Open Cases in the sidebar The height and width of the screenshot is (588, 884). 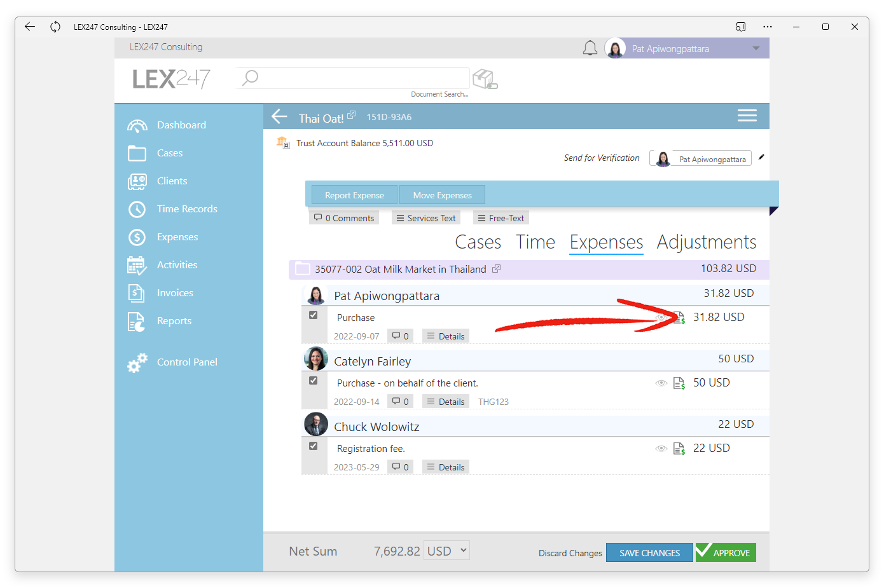point(155,153)
